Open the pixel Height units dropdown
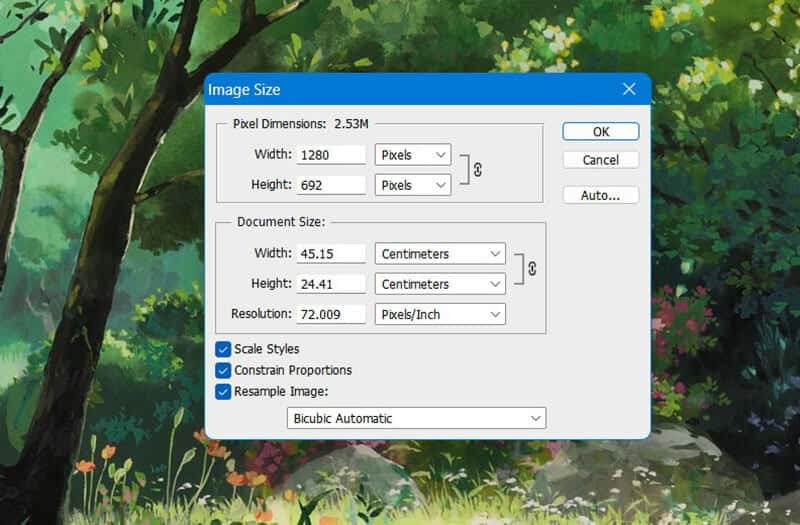800x525 pixels. click(x=413, y=185)
